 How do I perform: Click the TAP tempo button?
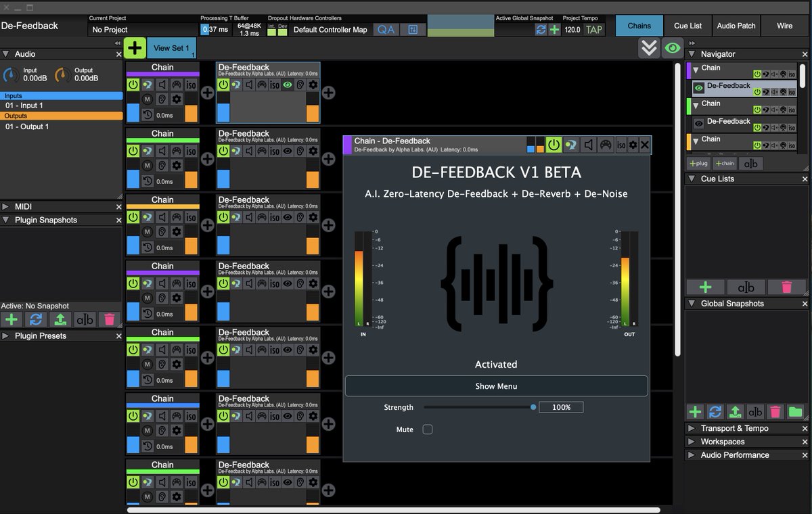(593, 30)
